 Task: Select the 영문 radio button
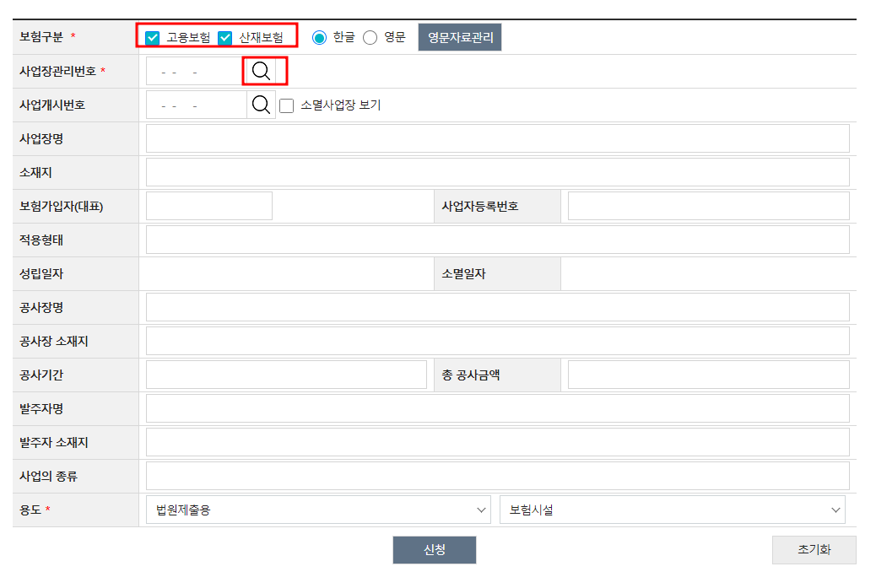click(370, 37)
